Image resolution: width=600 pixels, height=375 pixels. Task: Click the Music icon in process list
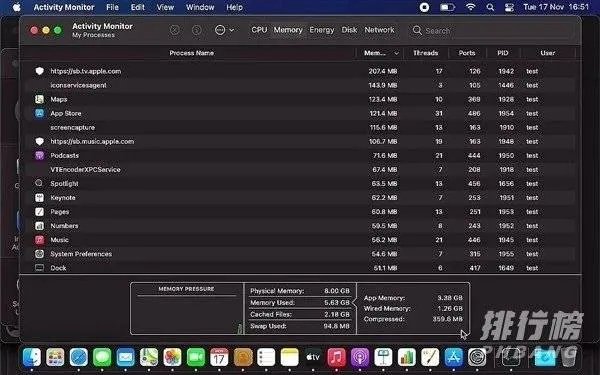[39, 240]
